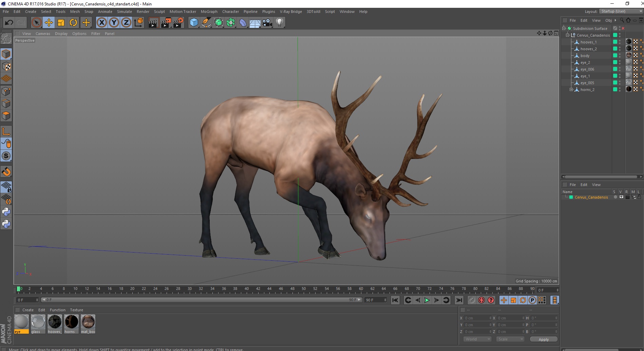
Task: Switch to Model mode
Action: click(6, 54)
